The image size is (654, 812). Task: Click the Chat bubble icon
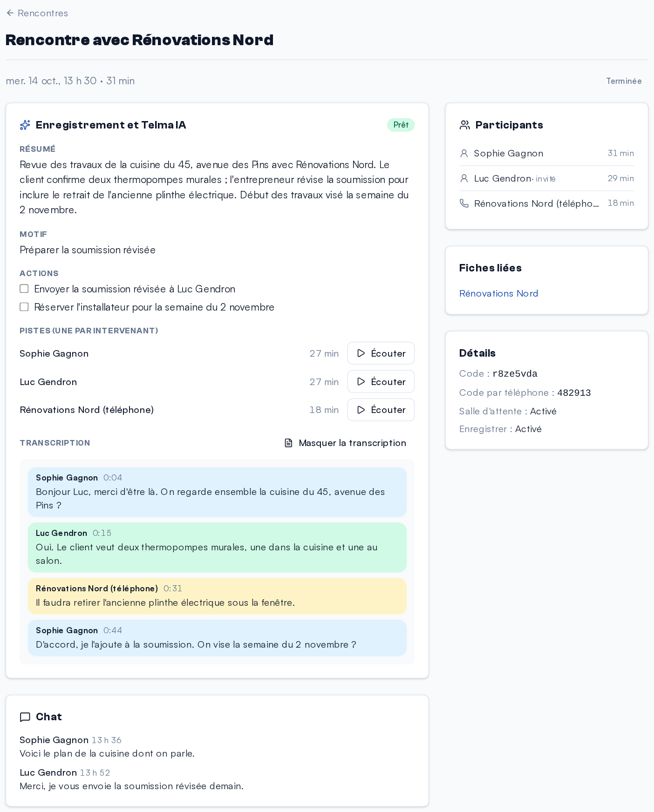[25, 717]
